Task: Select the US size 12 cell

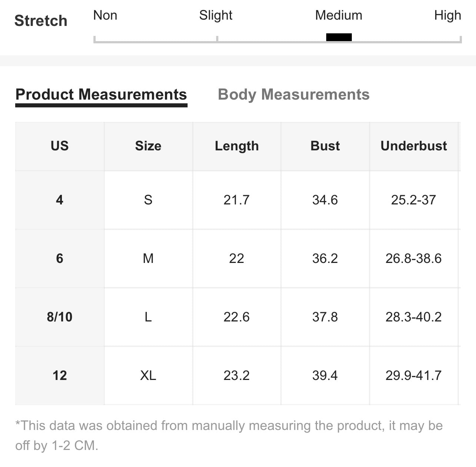Action: [x=60, y=376]
